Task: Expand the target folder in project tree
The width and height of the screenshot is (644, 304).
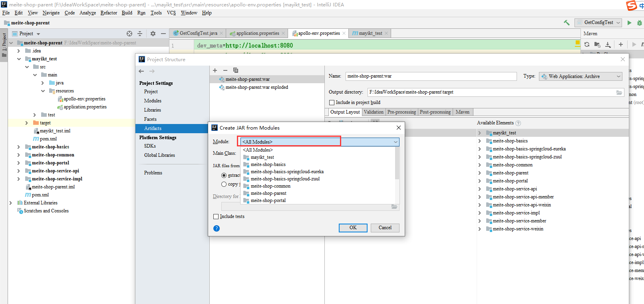Action: pos(27,123)
